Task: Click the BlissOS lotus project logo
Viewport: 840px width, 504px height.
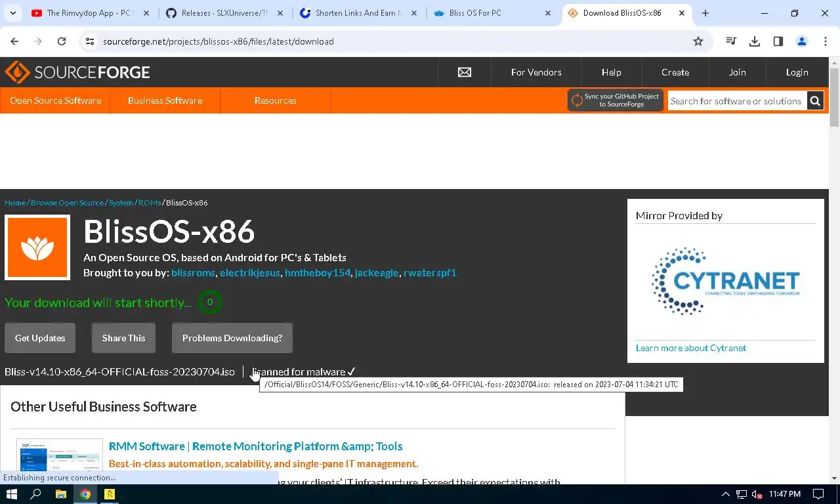Action: 37,247
